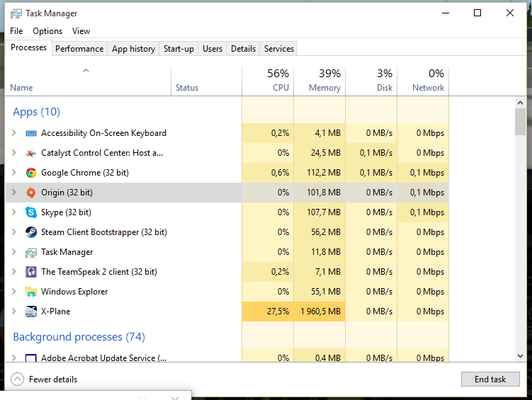Click the Task Manager process row icon
Viewport: 532px width, 400px height.
pyautogui.click(x=31, y=253)
